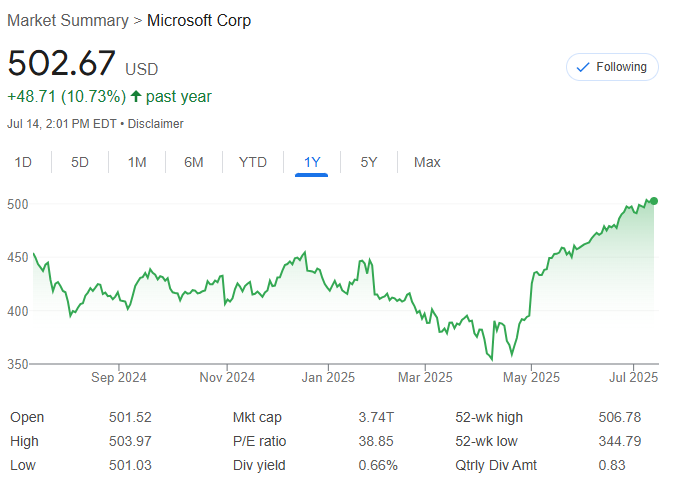
Task: Click the Div yield label
Action: click(259, 465)
